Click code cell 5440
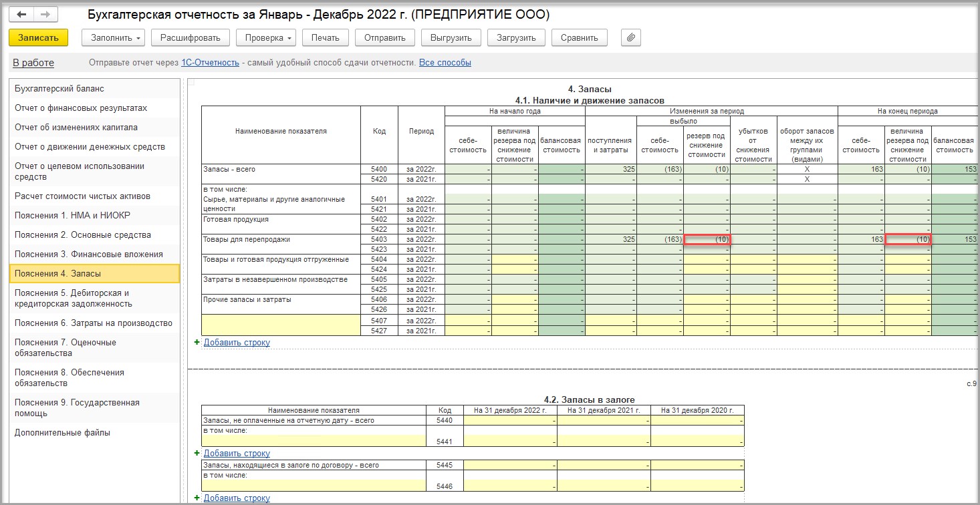Viewport: 980px width, 505px height. click(445, 421)
